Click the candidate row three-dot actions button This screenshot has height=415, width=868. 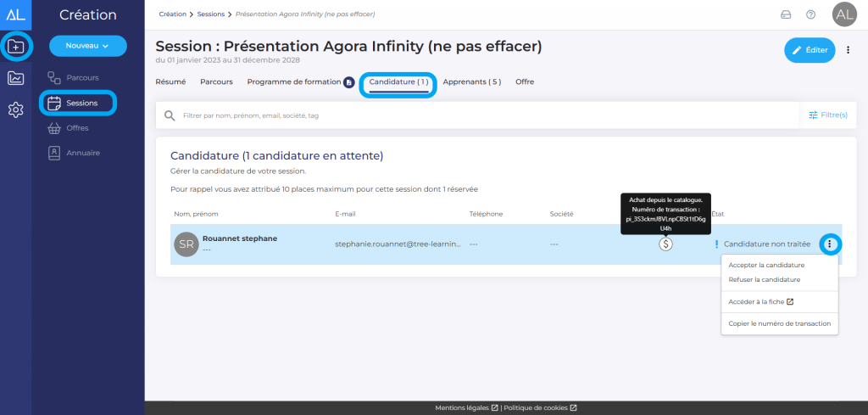[831, 244]
